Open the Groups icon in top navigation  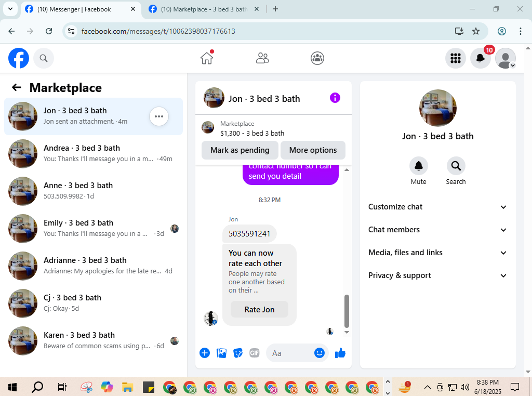317,58
